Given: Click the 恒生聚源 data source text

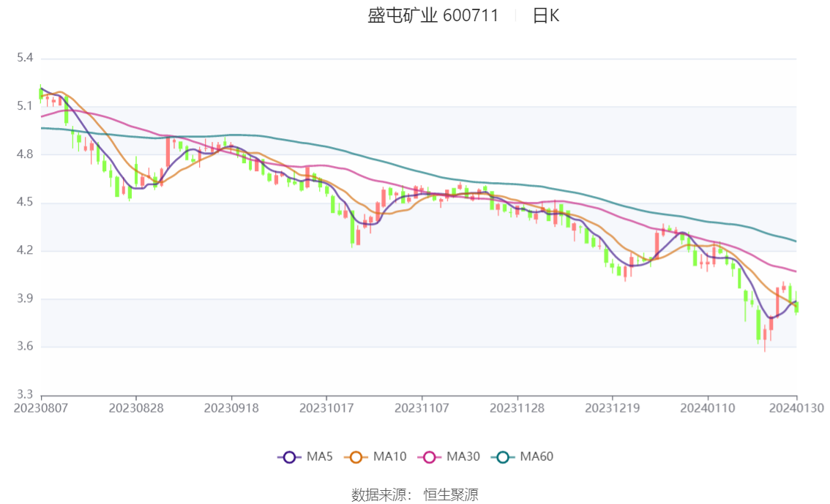Looking at the screenshot, I should 451,495.
